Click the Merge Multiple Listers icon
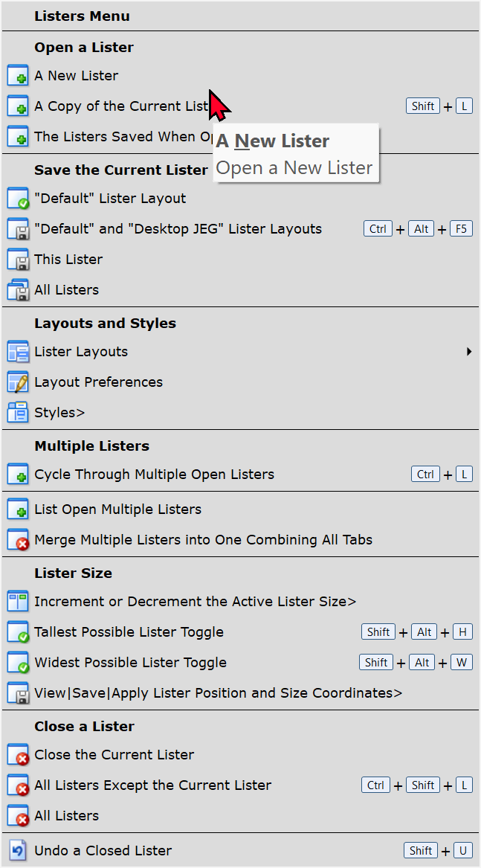Viewport: 481px width, 868px height. (17, 540)
